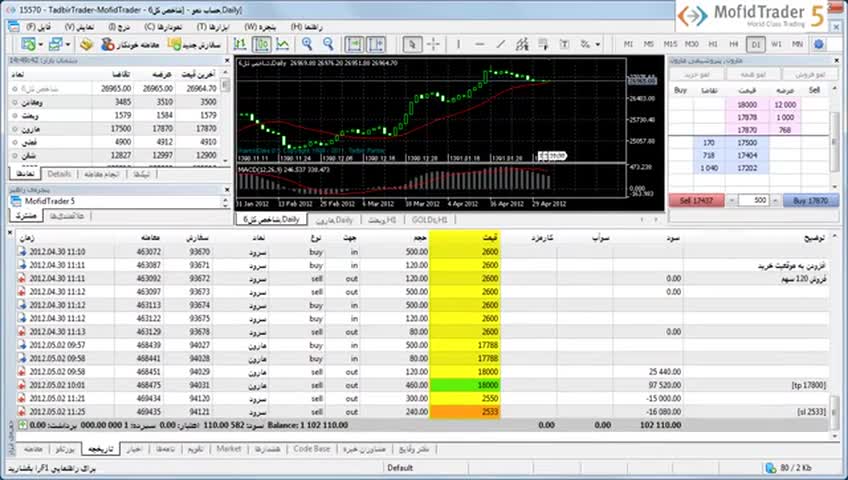Click bid price 17404 in depth of market
The width and height of the screenshot is (848, 480).
click(x=747, y=155)
